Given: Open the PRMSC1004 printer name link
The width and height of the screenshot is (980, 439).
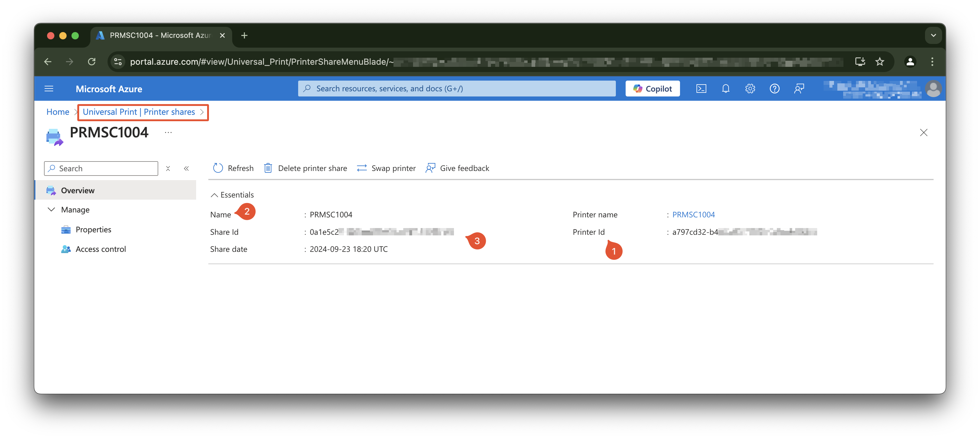Looking at the screenshot, I should click(x=693, y=214).
